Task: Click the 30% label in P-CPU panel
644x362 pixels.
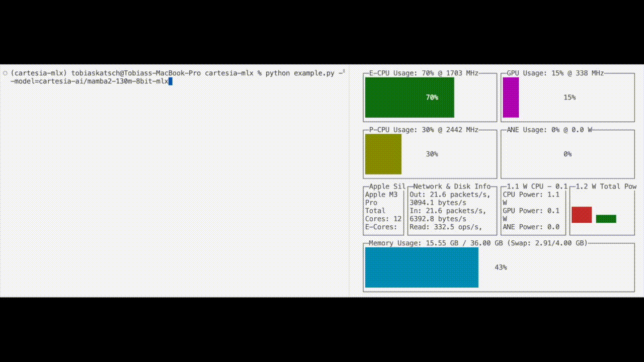Action: [x=432, y=154]
